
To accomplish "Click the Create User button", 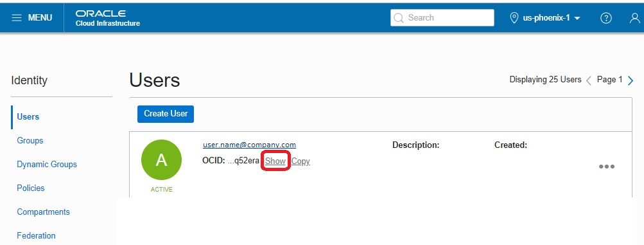I will (x=166, y=114).
